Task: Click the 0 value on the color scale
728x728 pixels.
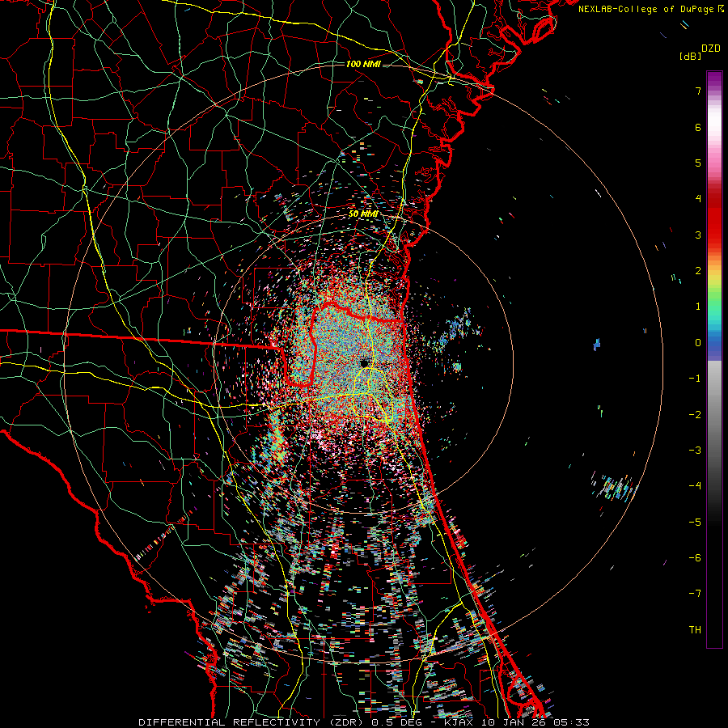Action: click(x=698, y=343)
